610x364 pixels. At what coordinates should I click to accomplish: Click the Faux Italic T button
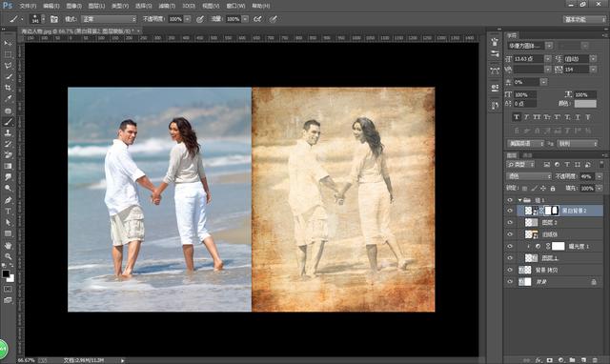[x=527, y=117]
